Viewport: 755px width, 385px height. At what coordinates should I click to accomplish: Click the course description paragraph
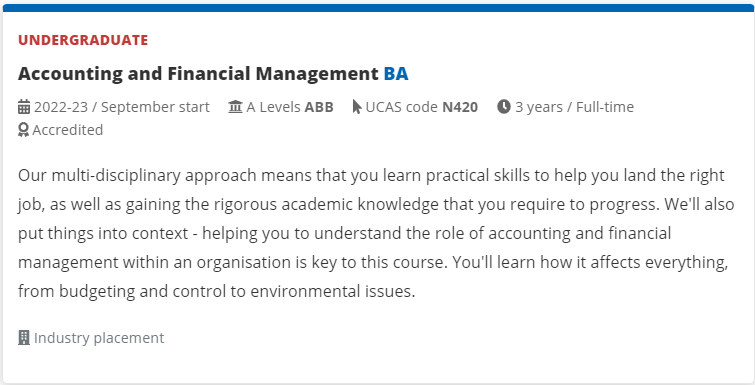pos(376,233)
